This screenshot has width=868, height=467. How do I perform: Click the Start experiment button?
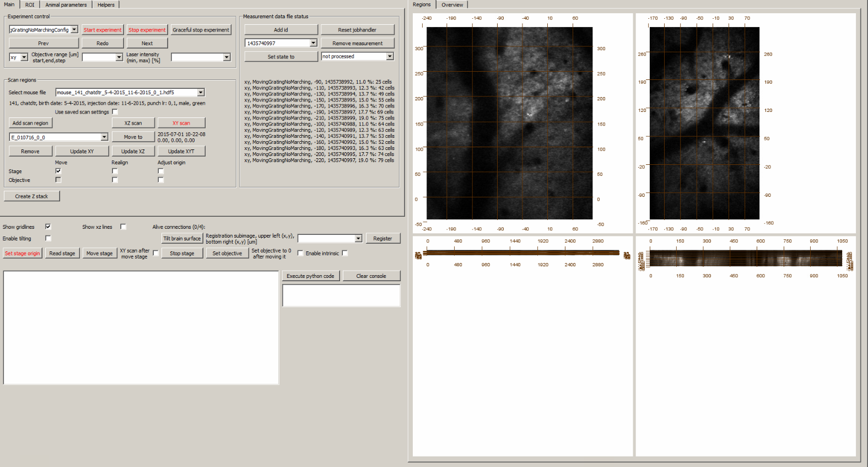click(x=102, y=30)
